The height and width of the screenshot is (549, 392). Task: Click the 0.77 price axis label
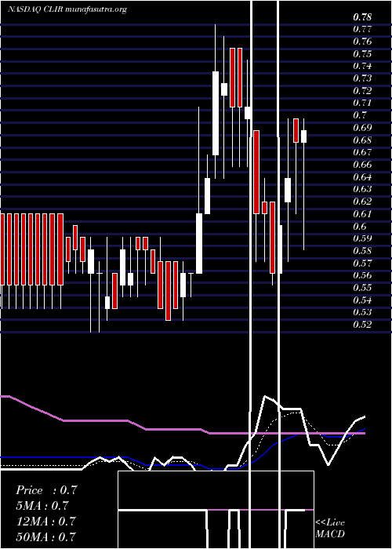[362, 29]
